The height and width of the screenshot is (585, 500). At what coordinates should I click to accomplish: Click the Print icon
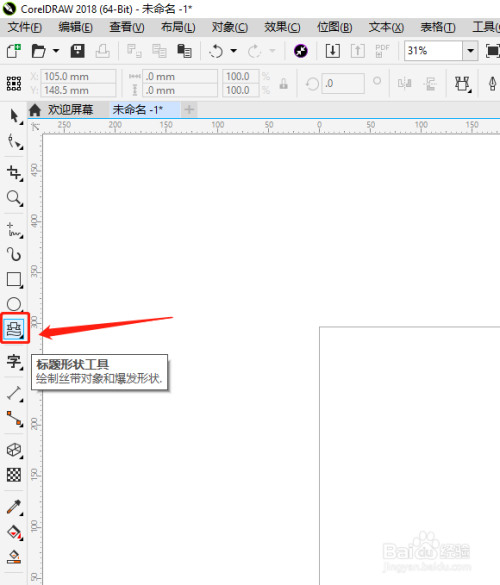(x=102, y=51)
